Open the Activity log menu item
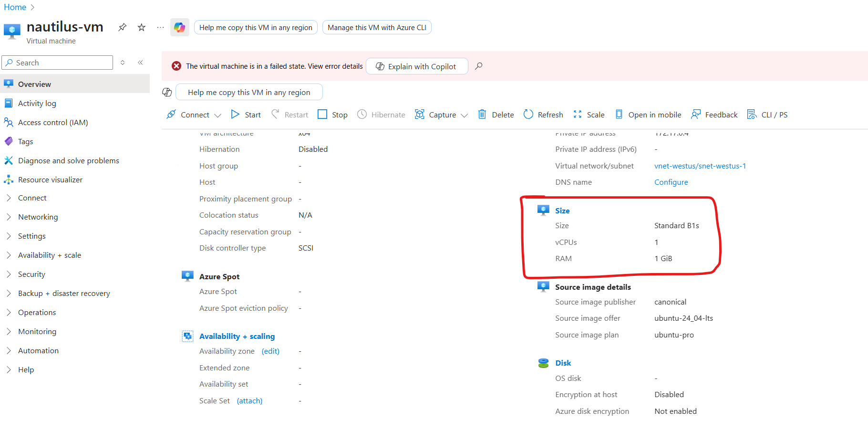 37,104
